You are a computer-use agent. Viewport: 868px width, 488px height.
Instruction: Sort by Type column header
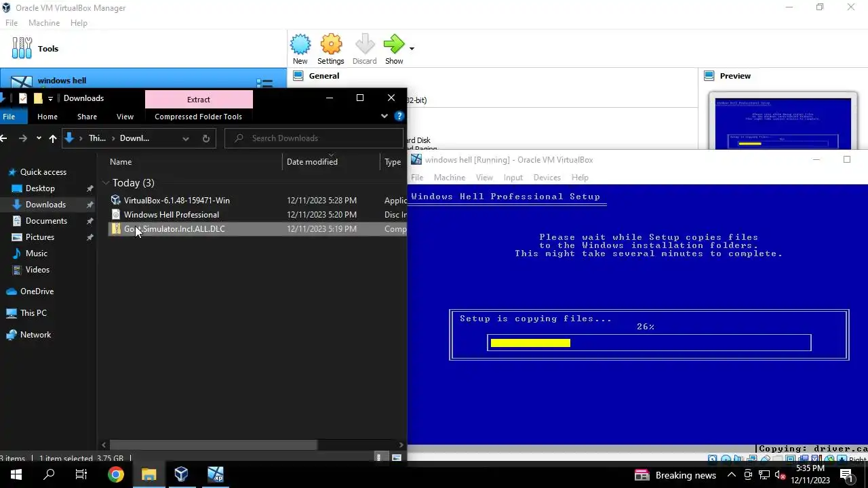point(393,162)
